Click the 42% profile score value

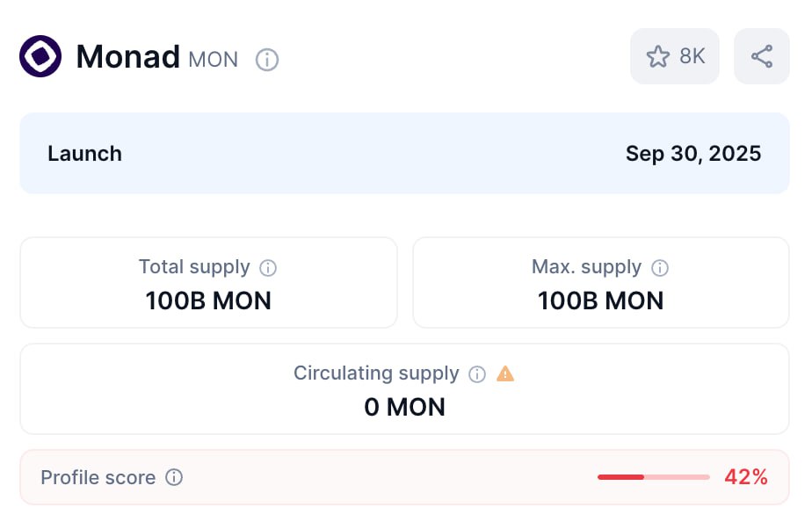(x=746, y=477)
